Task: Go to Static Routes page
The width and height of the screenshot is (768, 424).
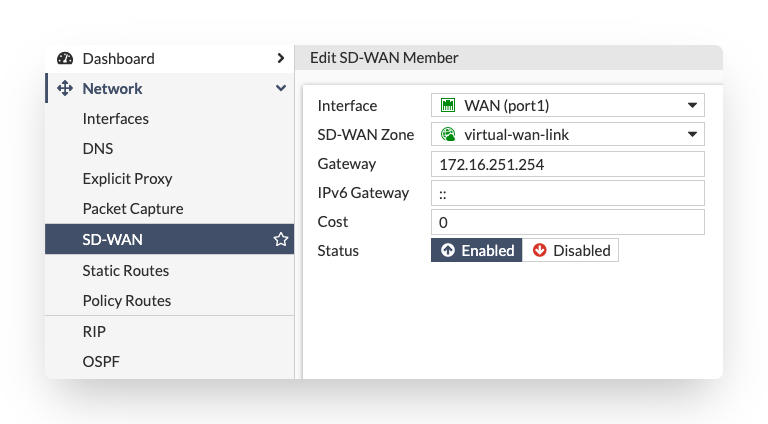Action: coord(125,271)
